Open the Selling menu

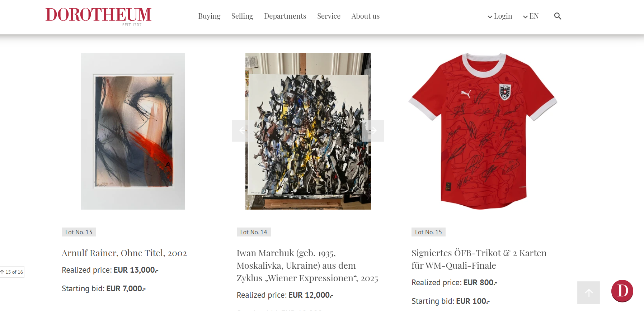pos(242,16)
